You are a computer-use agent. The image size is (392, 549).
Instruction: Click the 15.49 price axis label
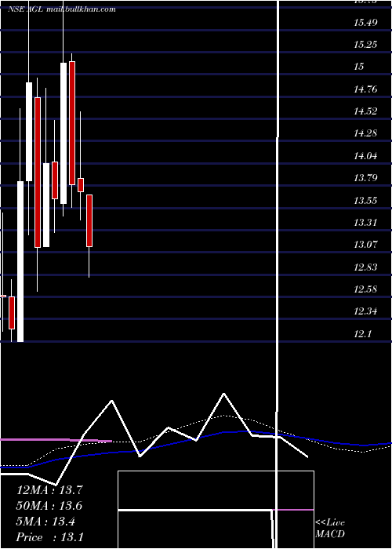point(365,23)
